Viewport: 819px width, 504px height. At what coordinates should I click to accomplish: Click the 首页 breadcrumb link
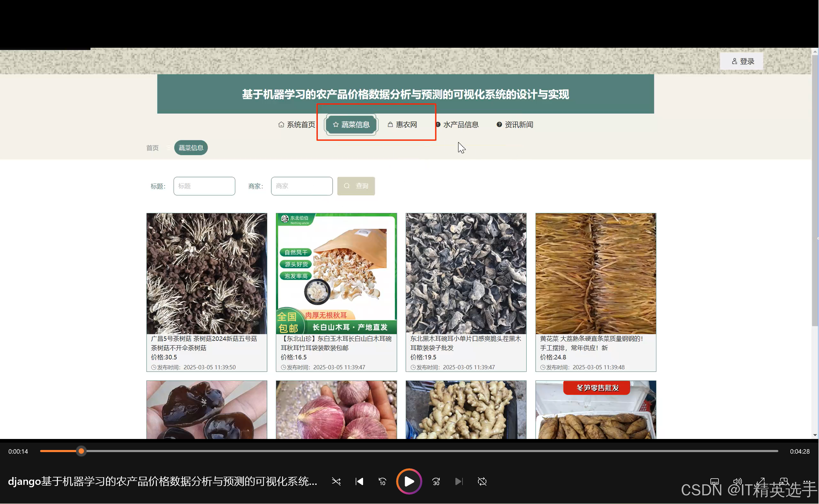152,148
